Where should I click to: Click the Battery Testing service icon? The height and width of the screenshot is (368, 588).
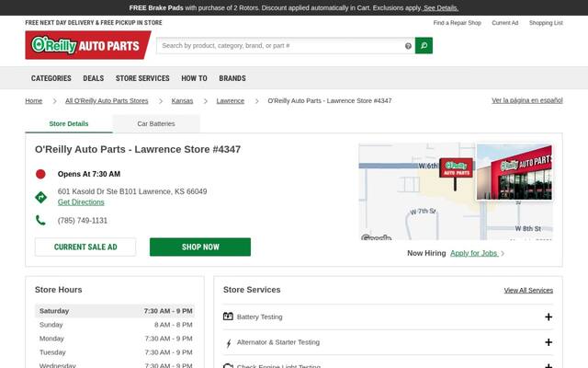pyautogui.click(x=228, y=316)
